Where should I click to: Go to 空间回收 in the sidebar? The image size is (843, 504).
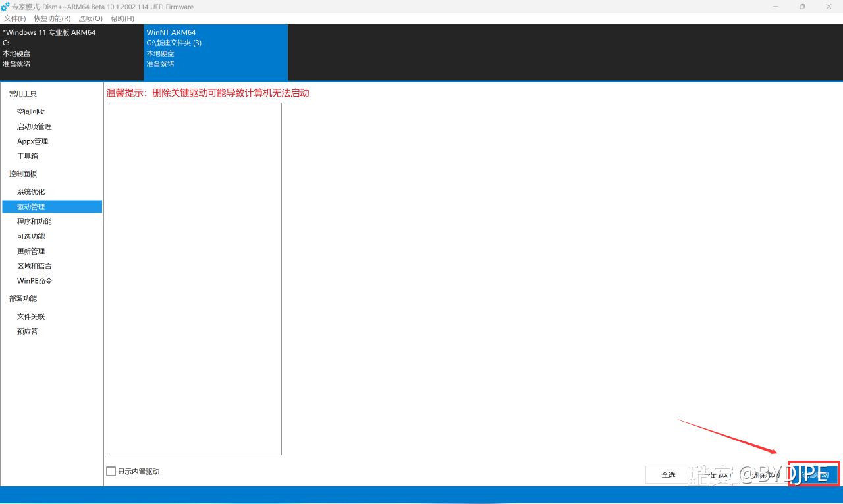pyautogui.click(x=31, y=112)
